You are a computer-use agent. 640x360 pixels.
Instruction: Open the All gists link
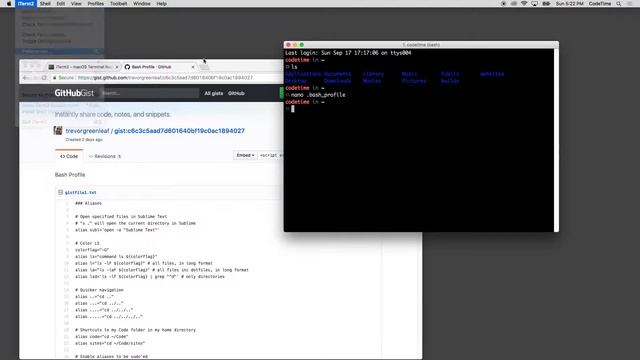[213, 93]
